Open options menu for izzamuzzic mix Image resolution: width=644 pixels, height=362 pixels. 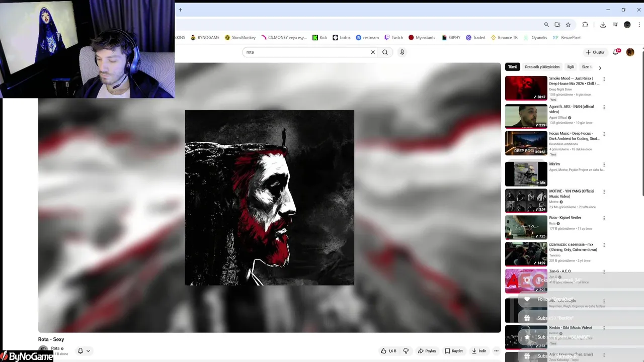[x=604, y=245]
